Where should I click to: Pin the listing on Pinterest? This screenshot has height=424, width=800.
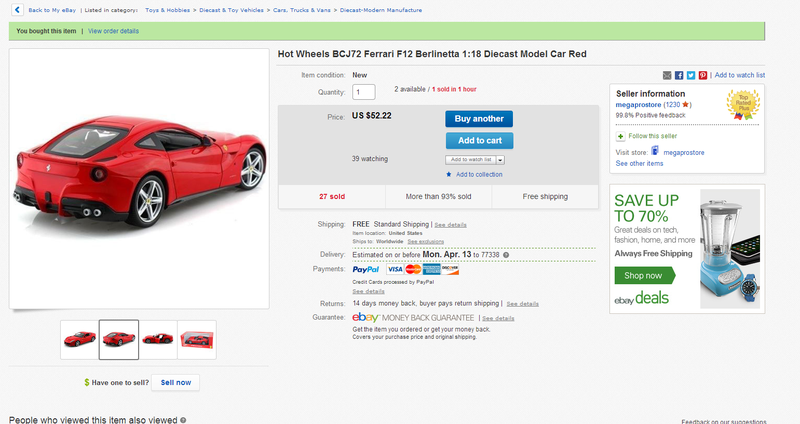point(703,75)
